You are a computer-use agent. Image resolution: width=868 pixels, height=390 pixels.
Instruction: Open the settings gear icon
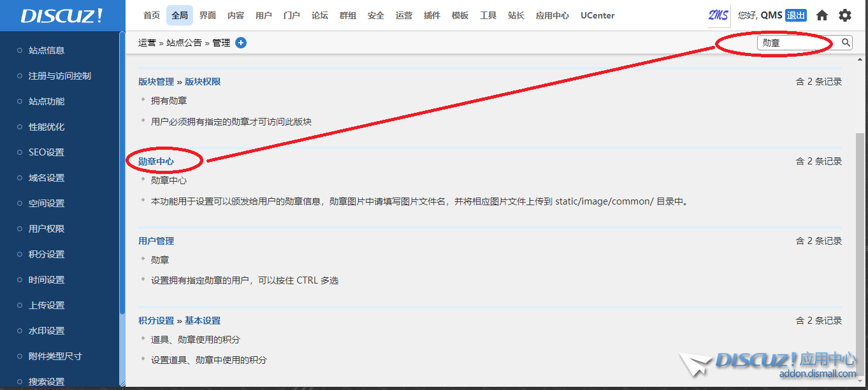(844, 15)
